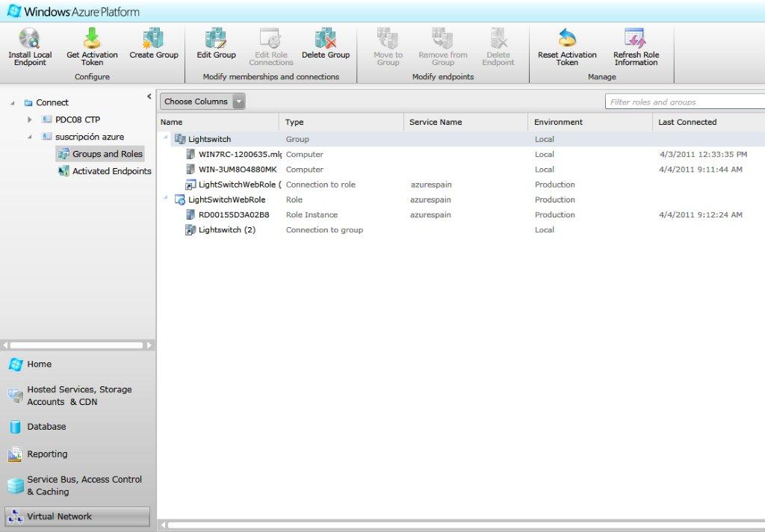Click the Move to Group icon

click(388, 38)
